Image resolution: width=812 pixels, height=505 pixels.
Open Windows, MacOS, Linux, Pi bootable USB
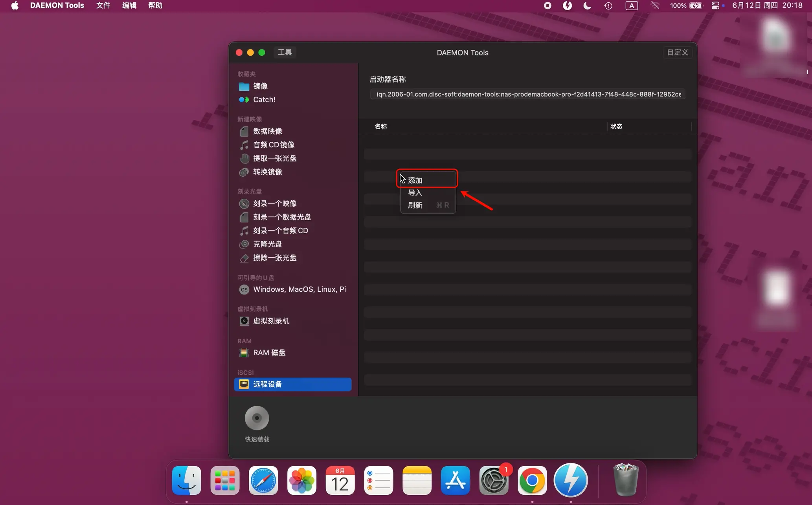tap(292, 289)
